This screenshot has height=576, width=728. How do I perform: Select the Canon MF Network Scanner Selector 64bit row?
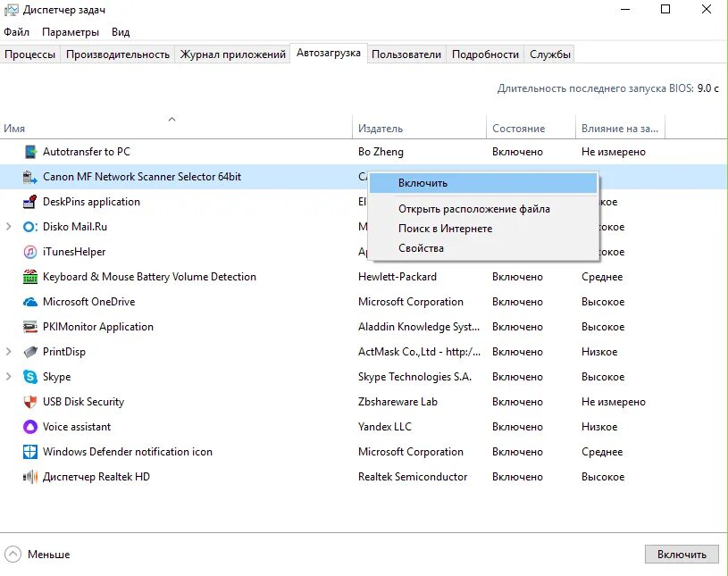click(364, 177)
